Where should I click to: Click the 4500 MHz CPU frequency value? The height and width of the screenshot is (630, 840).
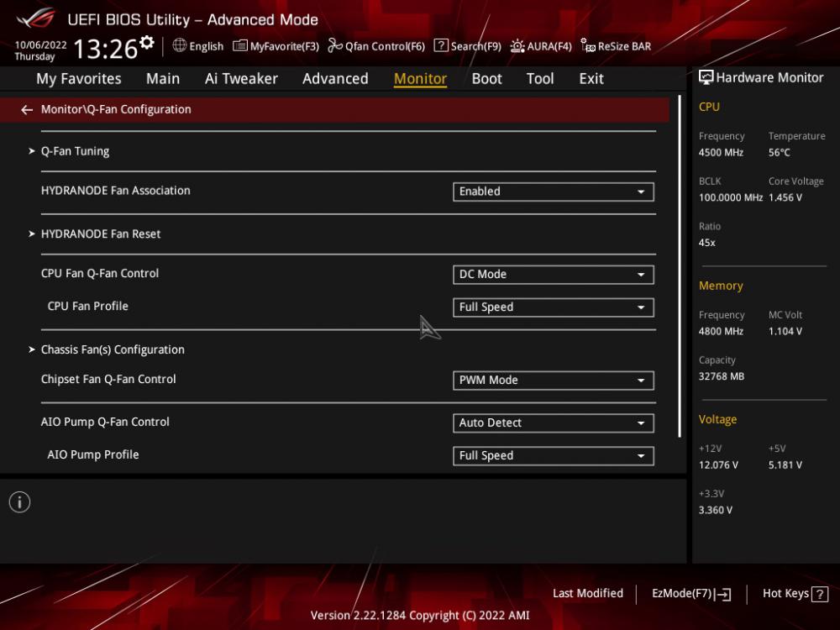(721, 153)
